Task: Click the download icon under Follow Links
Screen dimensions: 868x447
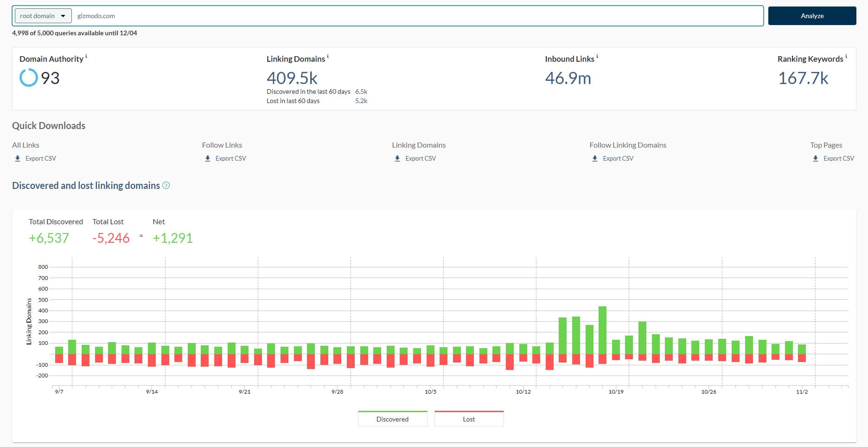Action: 207,158
